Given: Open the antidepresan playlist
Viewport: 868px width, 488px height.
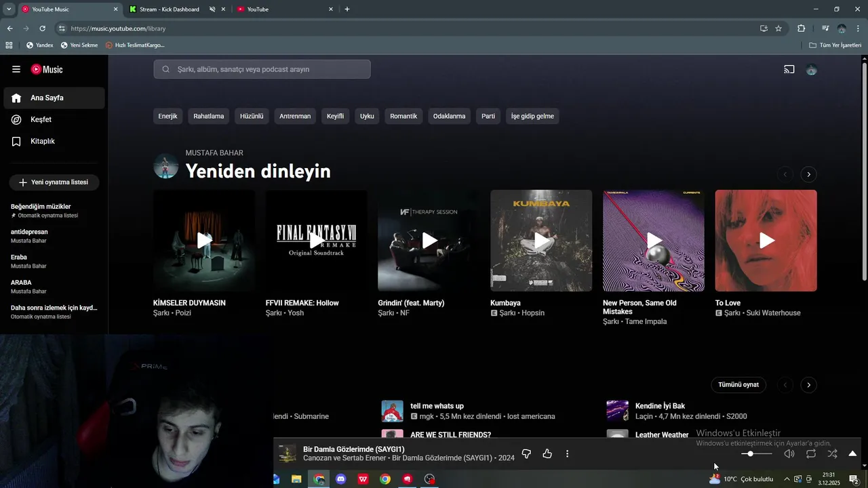Looking at the screenshot, I should coord(54,236).
